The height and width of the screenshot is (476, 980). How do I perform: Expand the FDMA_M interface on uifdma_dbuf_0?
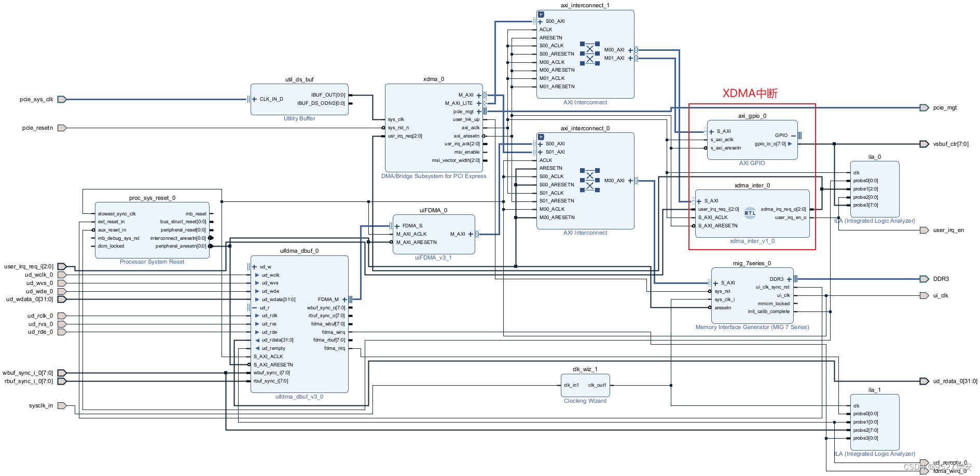pyautogui.click(x=344, y=300)
